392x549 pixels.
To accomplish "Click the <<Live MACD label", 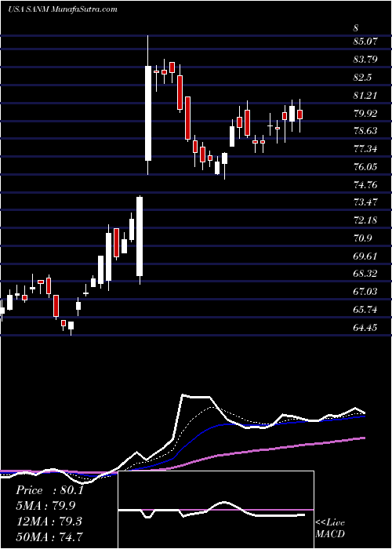I will [330, 529].
